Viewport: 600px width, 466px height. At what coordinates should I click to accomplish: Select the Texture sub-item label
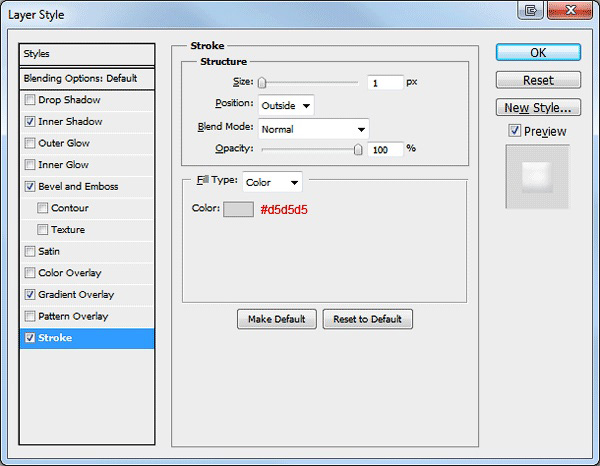coord(68,230)
